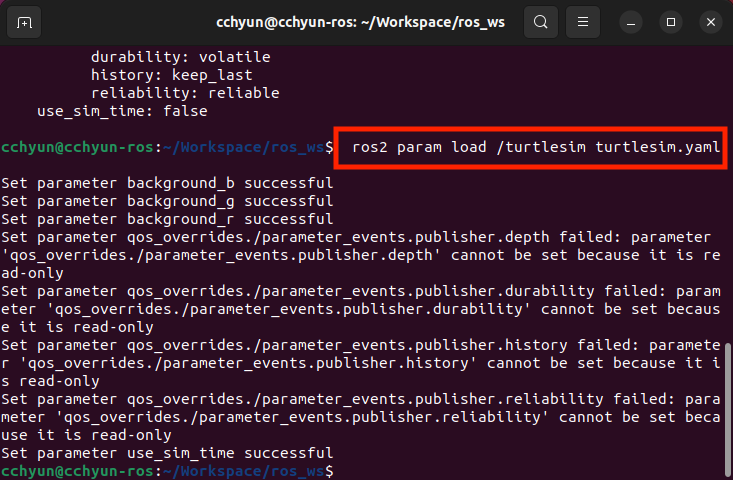
Task: Click the publisher.depth failed message
Action: point(360,255)
